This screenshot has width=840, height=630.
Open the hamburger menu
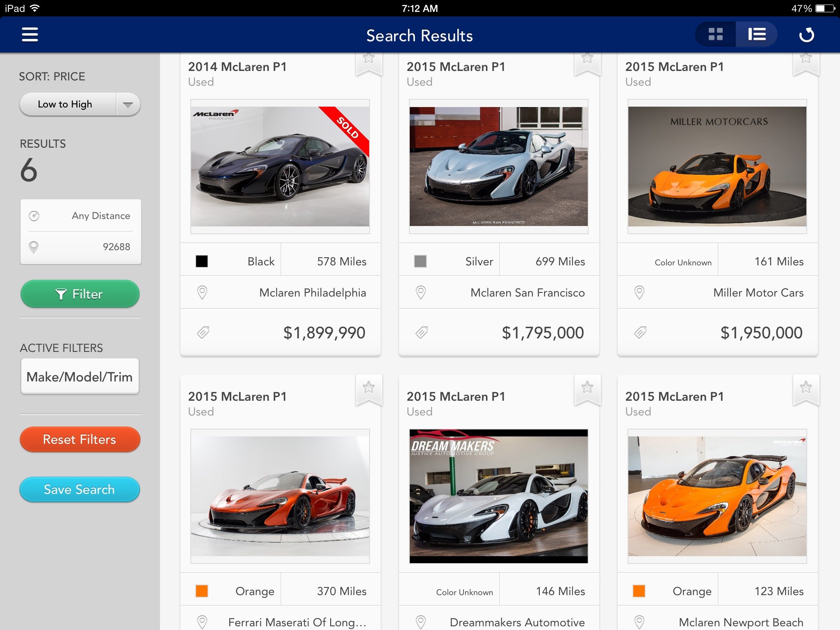[x=30, y=34]
